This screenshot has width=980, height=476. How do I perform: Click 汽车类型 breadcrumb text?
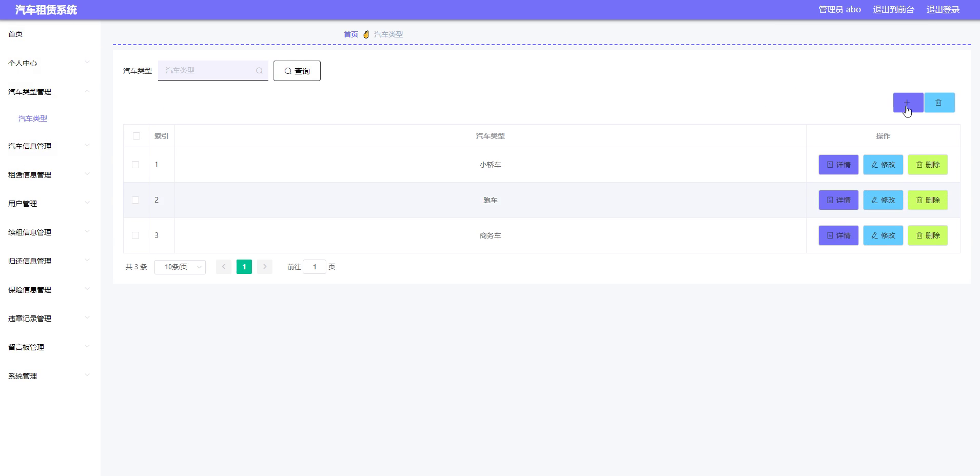(388, 34)
